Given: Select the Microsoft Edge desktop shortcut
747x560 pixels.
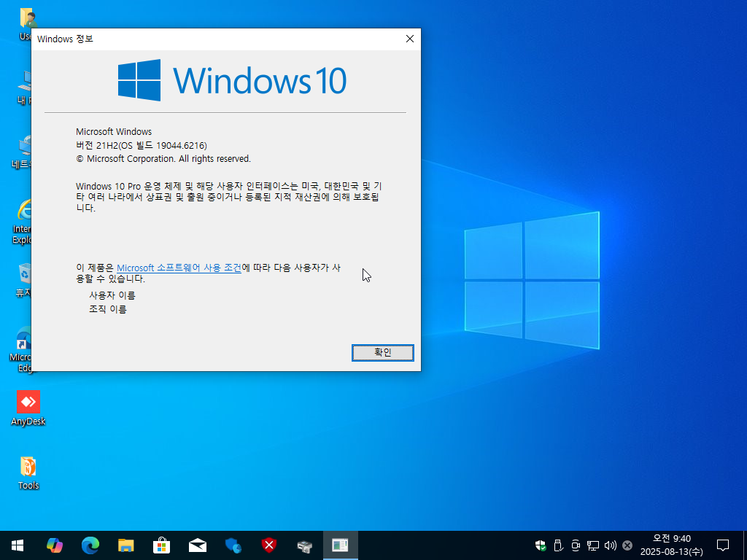Looking at the screenshot, I should coord(21,349).
